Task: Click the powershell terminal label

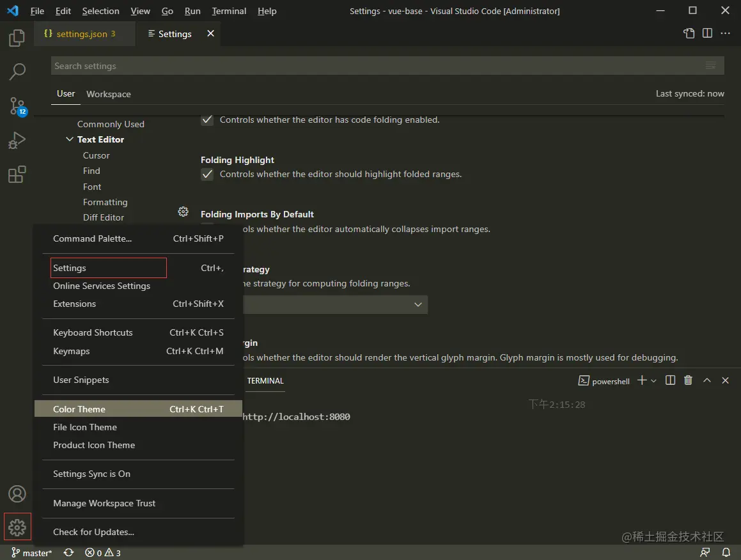Action: coord(604,381)
